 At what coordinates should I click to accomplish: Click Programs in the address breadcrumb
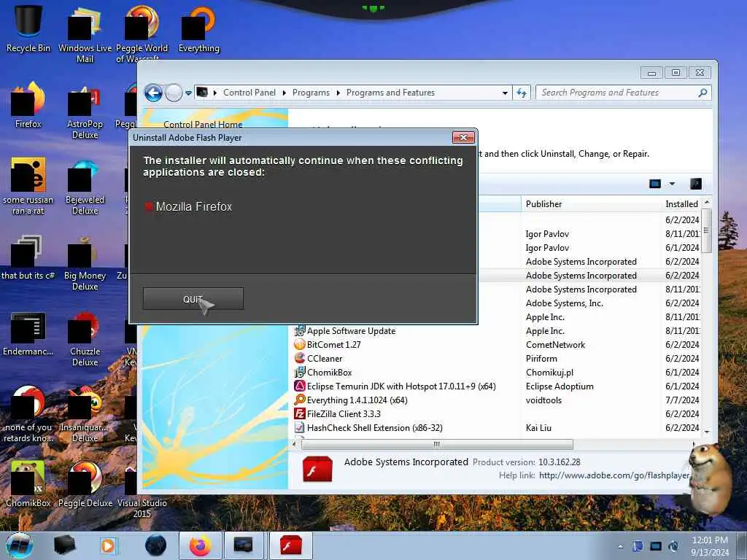(x=311, y=93)
